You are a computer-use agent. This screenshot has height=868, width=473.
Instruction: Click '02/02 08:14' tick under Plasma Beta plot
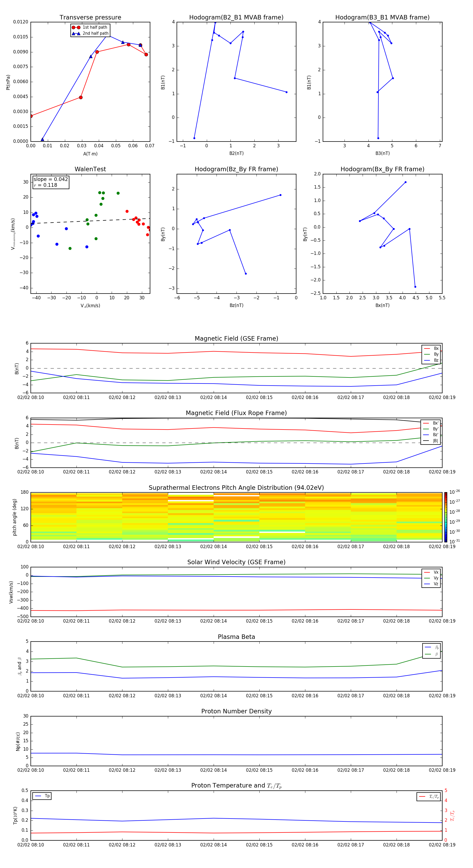(213, 696)
